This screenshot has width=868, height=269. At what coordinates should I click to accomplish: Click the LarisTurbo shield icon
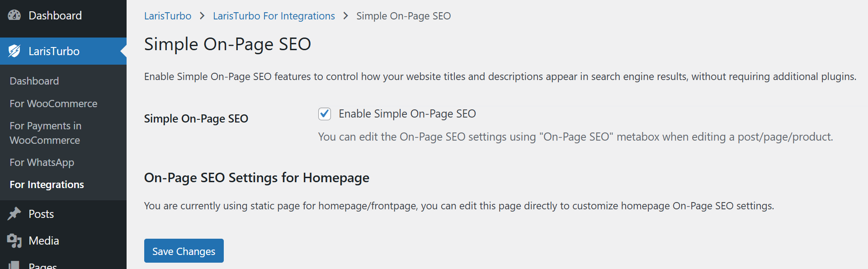pos(14,51)
